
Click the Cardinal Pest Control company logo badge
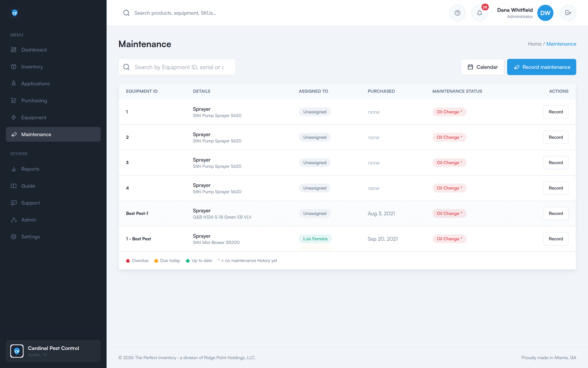tap(17, 351)
